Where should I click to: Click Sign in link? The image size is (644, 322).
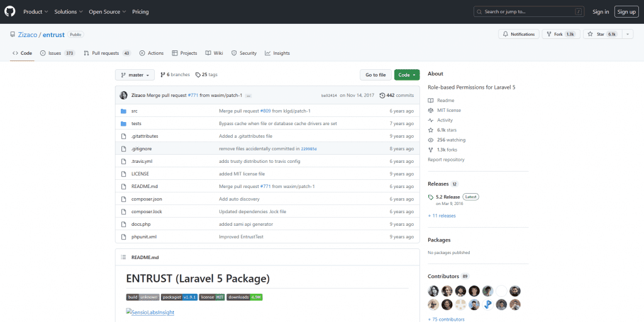pyautogui.click(x=601, y=12)
